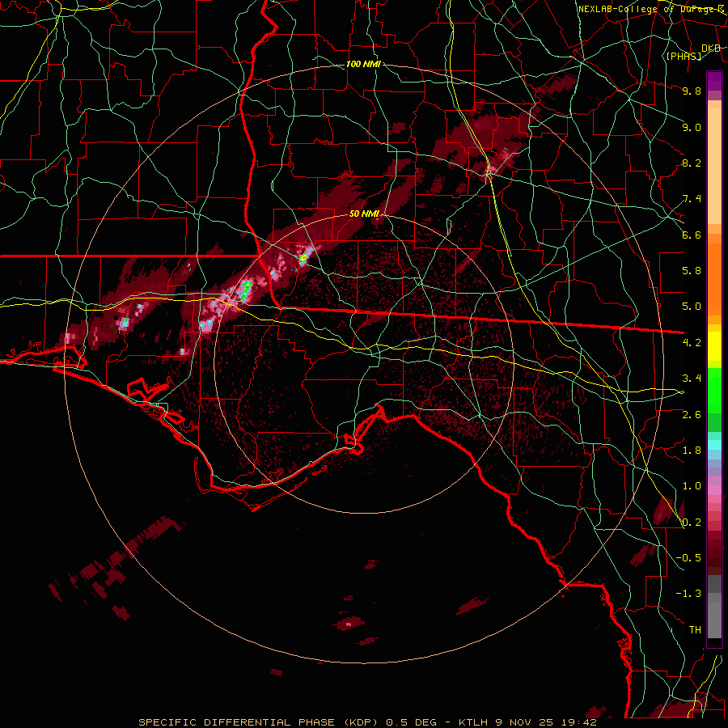Click the pink band beside 1.0

click(x=714, y=490)
